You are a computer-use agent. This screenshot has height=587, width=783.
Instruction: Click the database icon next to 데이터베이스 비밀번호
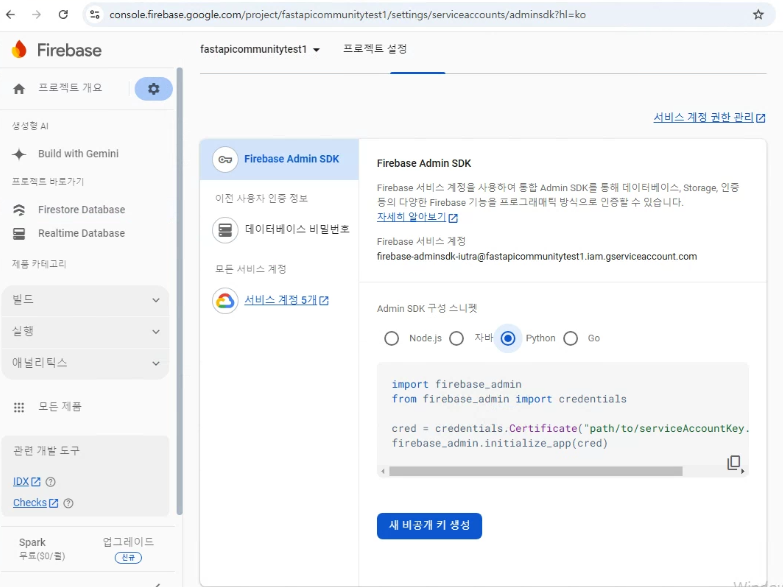225,230
